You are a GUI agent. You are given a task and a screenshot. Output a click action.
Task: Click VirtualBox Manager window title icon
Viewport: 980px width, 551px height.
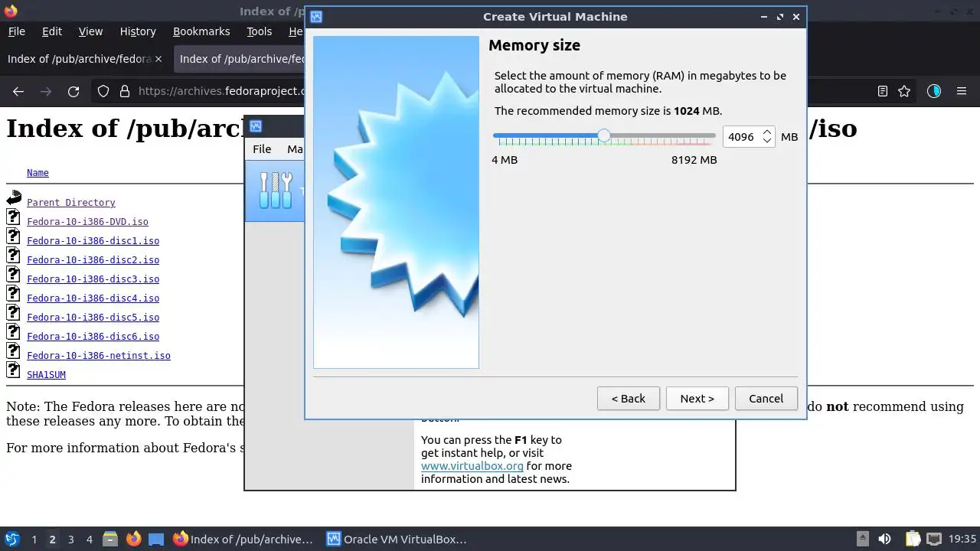pos(256,126)
